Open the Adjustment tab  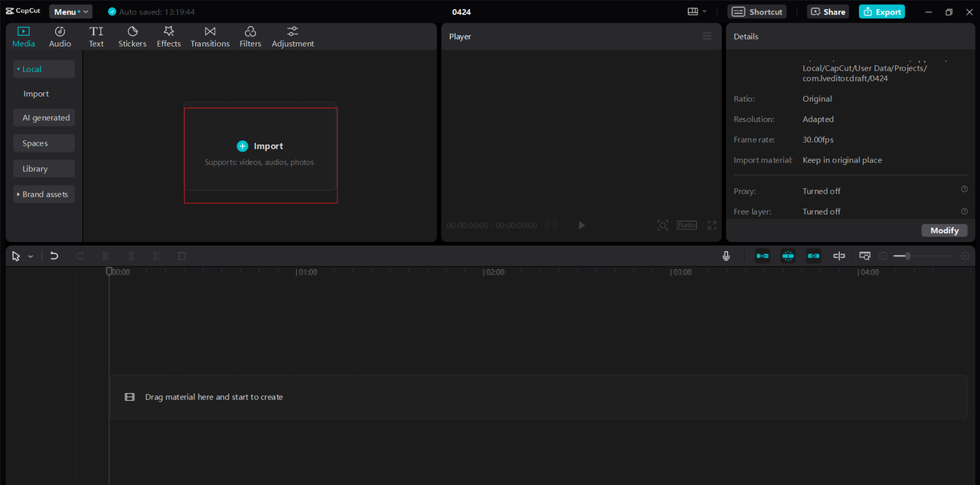tap(292, 37)
